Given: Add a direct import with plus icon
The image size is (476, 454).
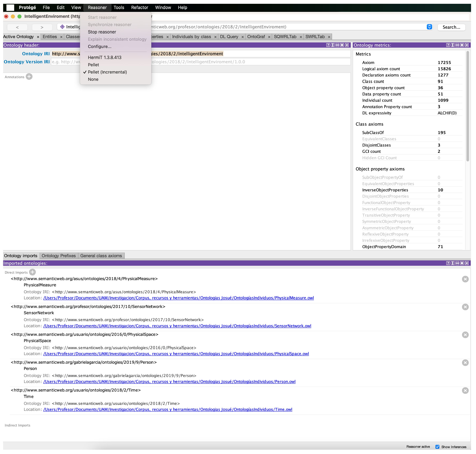Looking at the screenshot, I should coord(33,272).
